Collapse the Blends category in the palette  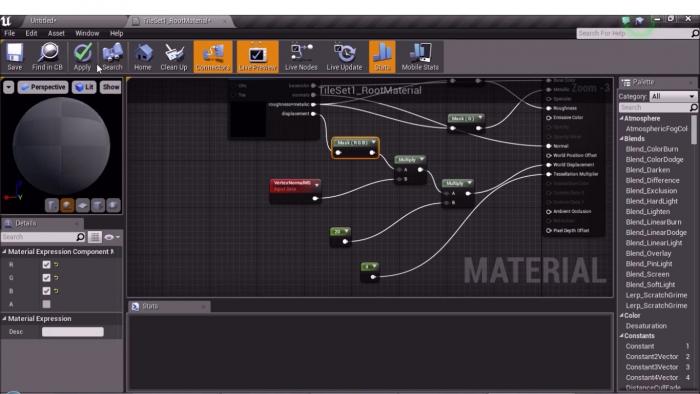click(x=622, y=139)
